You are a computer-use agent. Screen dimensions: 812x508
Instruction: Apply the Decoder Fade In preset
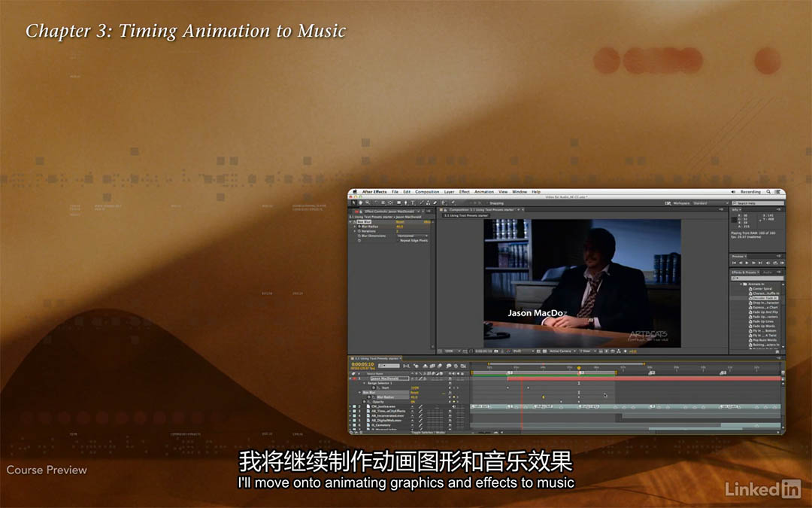765,298
